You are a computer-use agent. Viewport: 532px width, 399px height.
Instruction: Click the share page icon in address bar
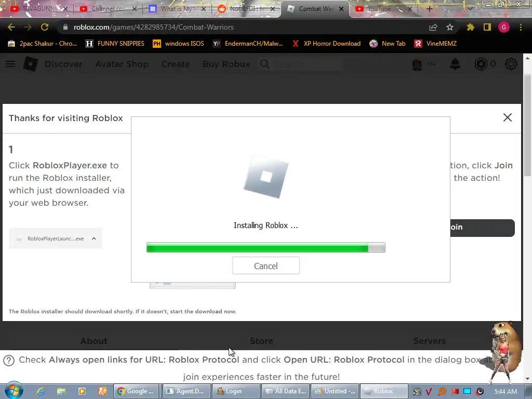click(x=433, y=27)
